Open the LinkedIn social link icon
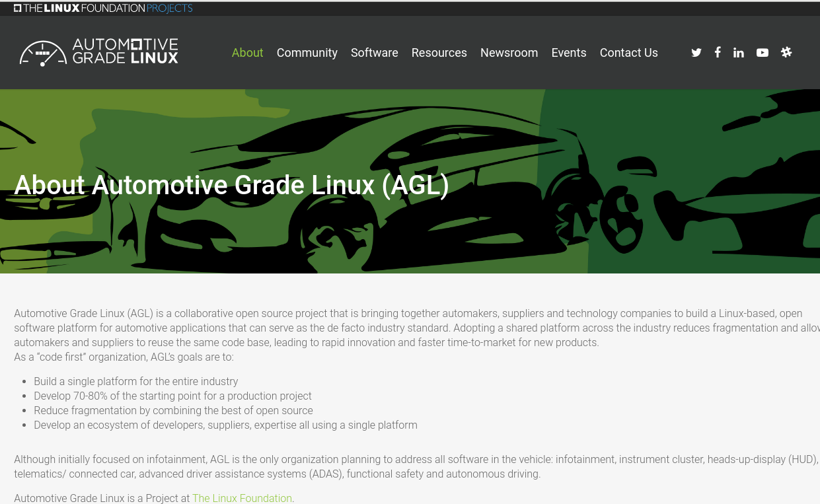 pyautogui.click(x=739, y=53)
